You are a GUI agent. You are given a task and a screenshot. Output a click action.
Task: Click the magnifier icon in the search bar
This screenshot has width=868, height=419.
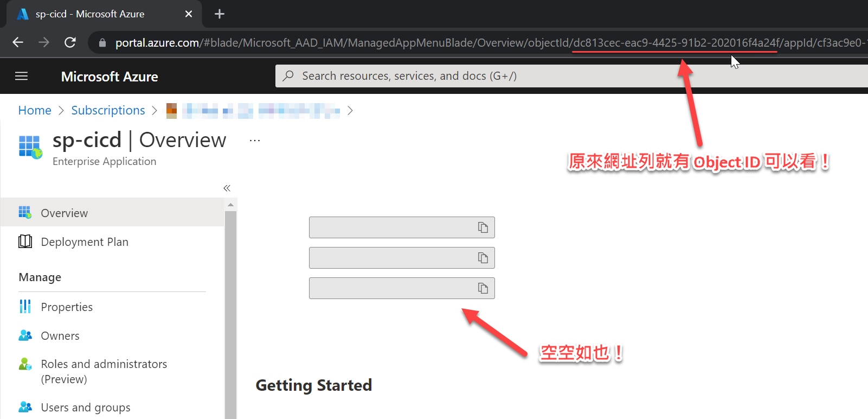288,76
